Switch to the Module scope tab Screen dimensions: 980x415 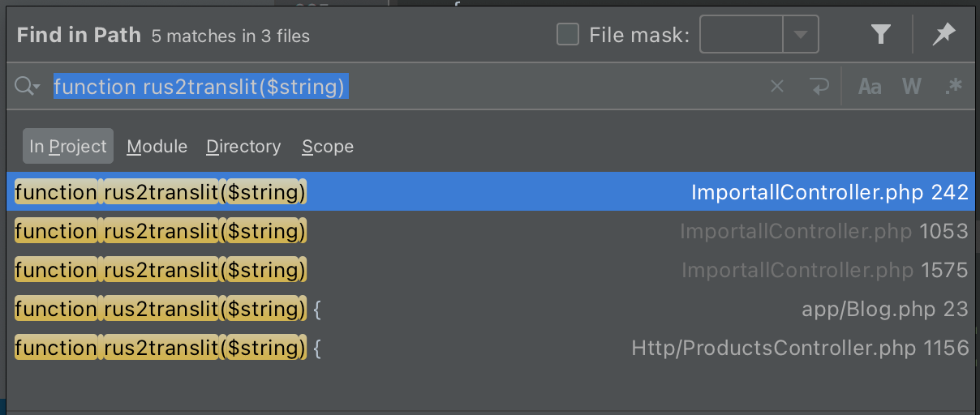tap(157, 147)
